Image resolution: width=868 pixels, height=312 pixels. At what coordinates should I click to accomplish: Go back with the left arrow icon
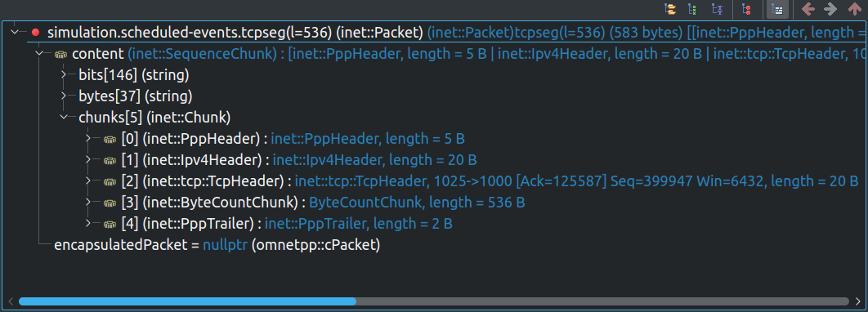[808, 10]
